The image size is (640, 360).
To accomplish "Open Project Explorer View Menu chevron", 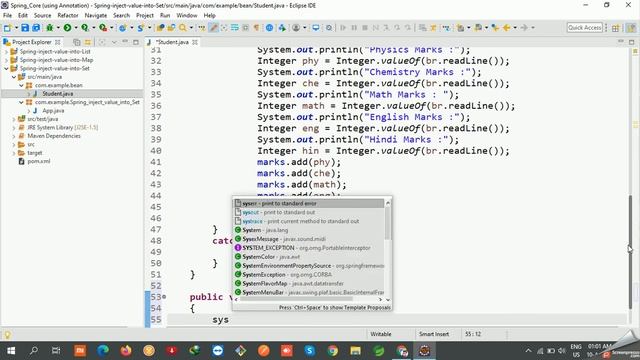I will pyautogui.click(x=114, y=42).
